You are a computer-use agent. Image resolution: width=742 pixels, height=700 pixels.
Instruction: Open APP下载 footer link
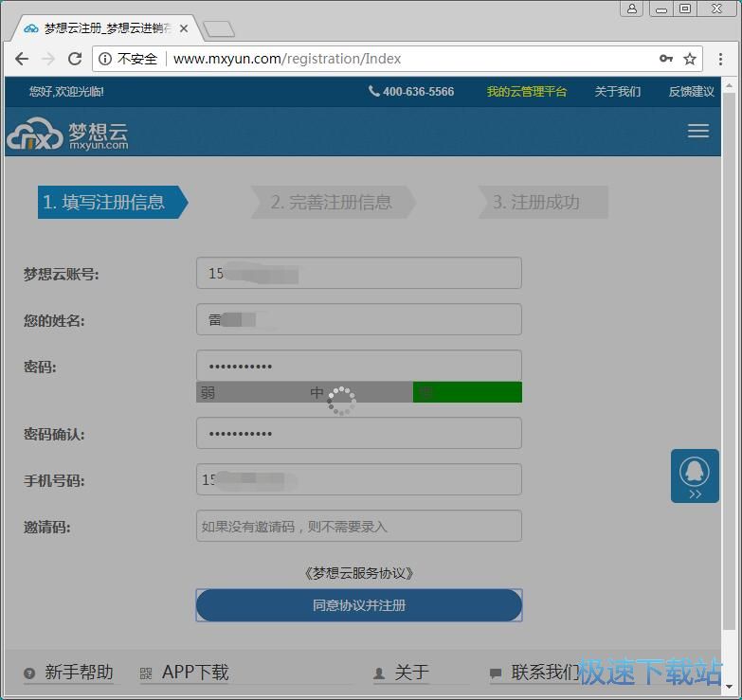coord(194,673)
